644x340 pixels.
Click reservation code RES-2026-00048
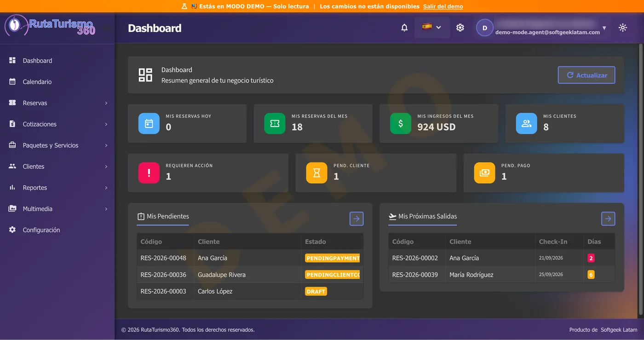click(163, 258)
